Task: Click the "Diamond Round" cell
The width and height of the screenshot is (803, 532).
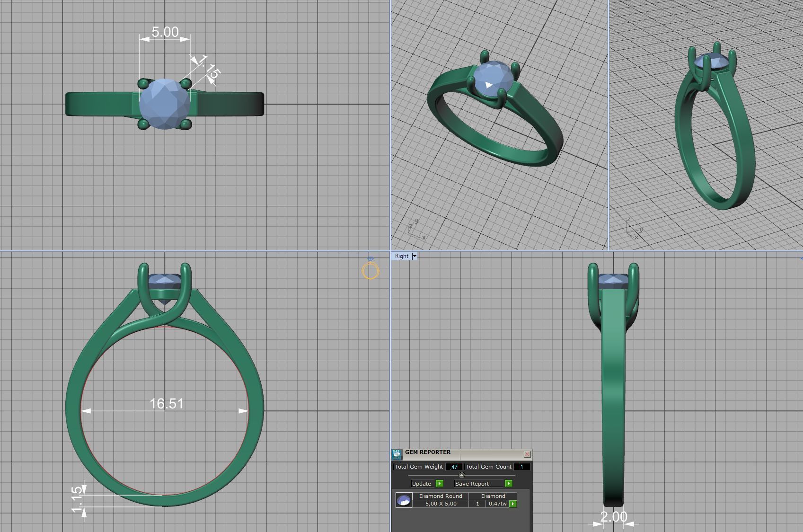Action: pos(441,496)
